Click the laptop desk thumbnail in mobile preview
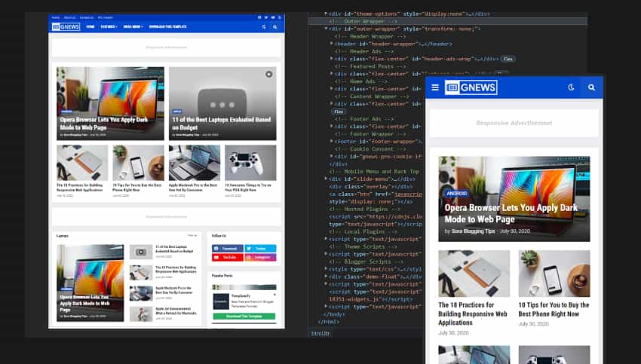Viewport: 641px width, 364px height. tap(474, 274)
